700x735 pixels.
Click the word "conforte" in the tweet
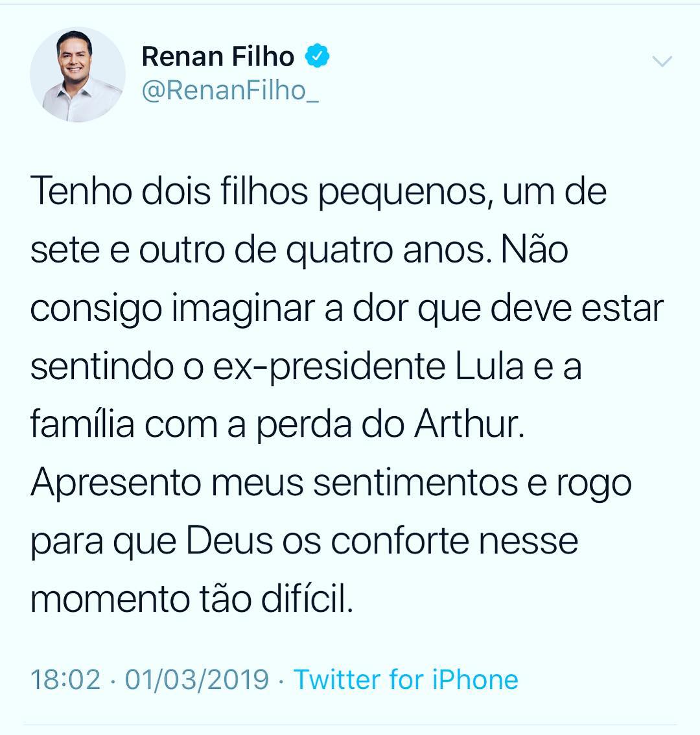(x=400, y=541)
